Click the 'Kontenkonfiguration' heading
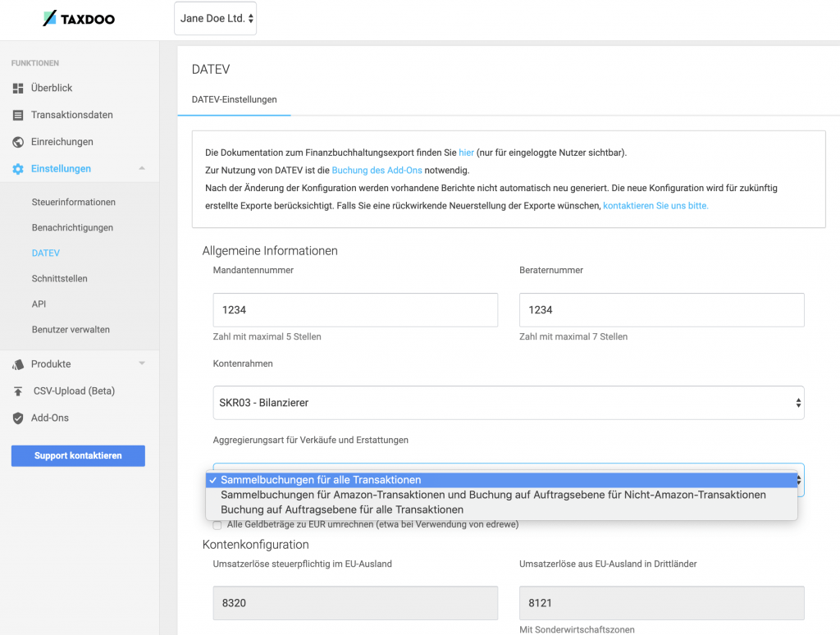 [256, 545]
